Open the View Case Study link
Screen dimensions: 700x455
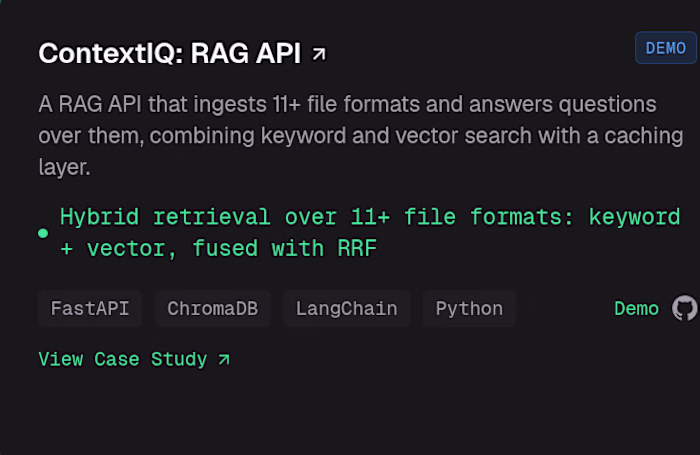coord(134,359)
